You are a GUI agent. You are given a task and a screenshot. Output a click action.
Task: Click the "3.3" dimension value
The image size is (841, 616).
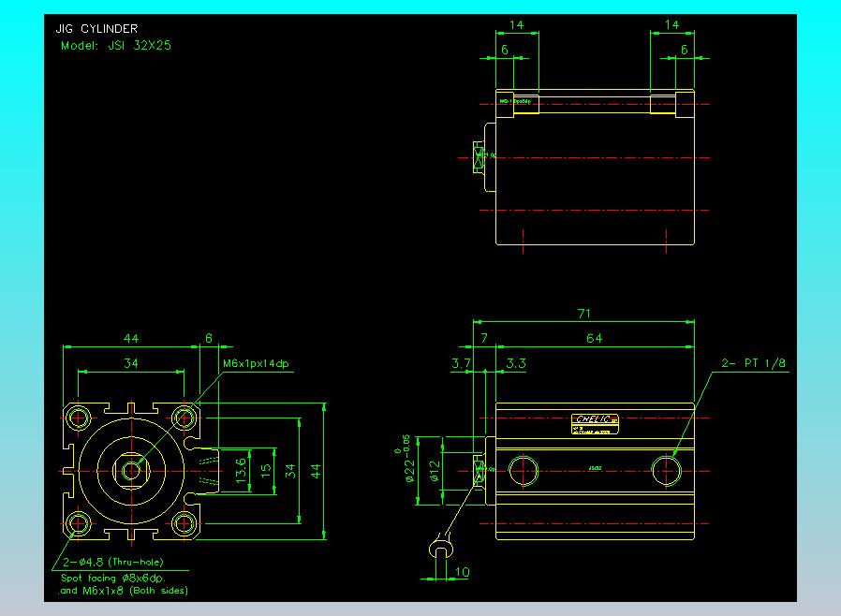tap(516, 363)
